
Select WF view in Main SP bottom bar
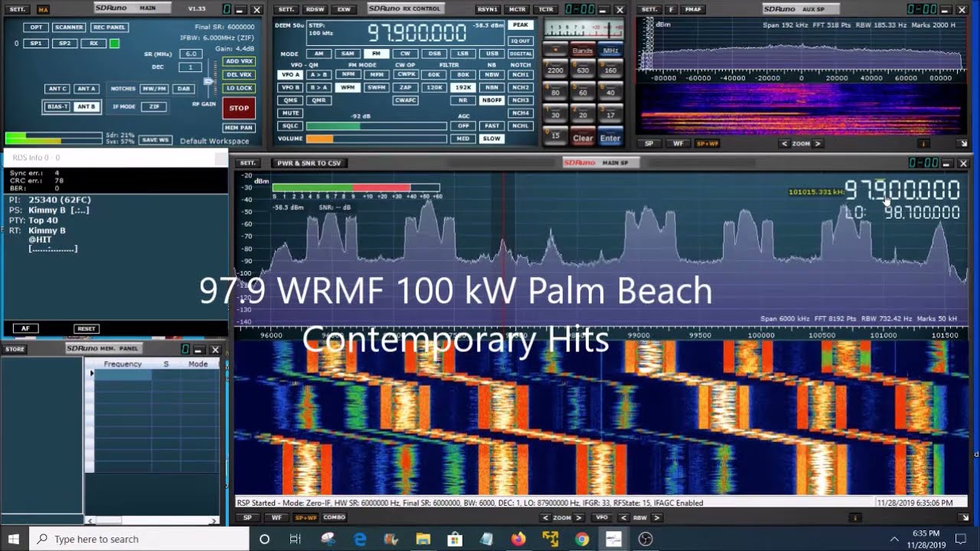pos(276,518)
